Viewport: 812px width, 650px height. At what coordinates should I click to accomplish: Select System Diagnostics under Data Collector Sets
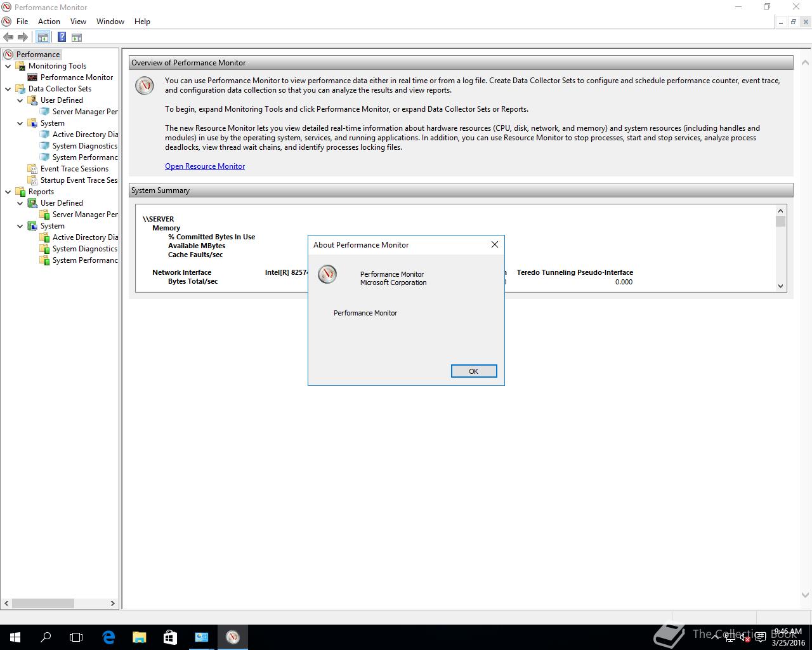85,146
